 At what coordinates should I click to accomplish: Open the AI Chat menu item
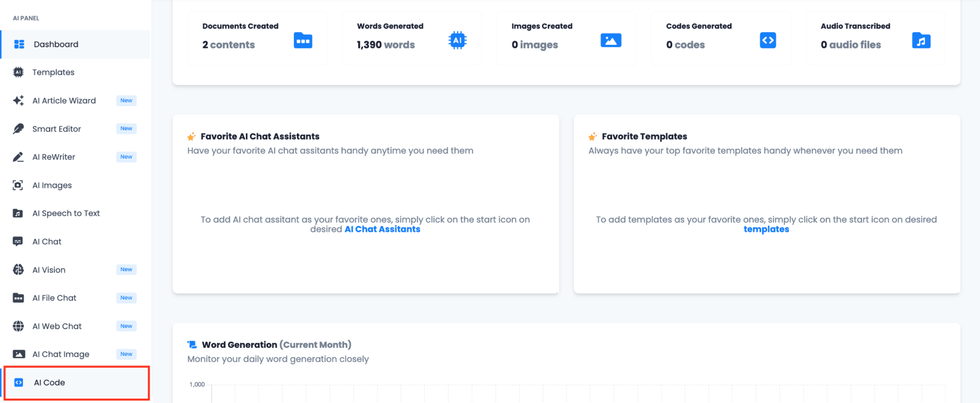pyautogui.click(x=47, y=242)
